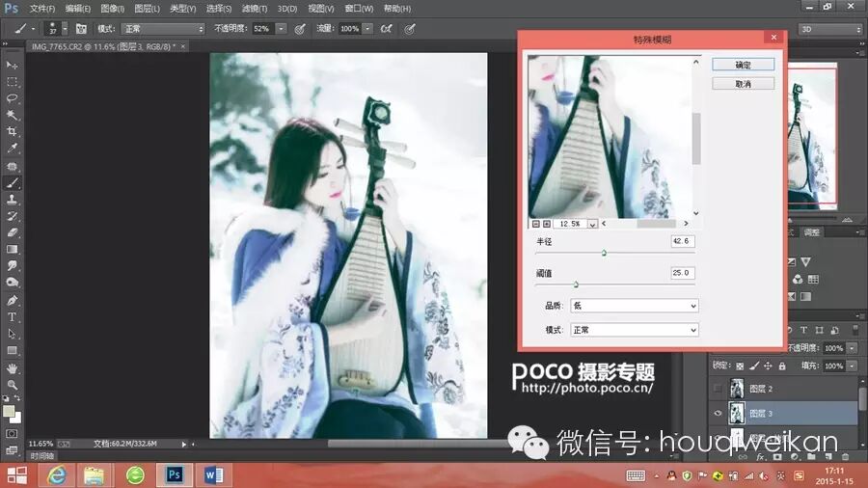This screenshot has width=868, height=488.
Task: Select the Horizontal Type tool
Action: coord(12,317)
